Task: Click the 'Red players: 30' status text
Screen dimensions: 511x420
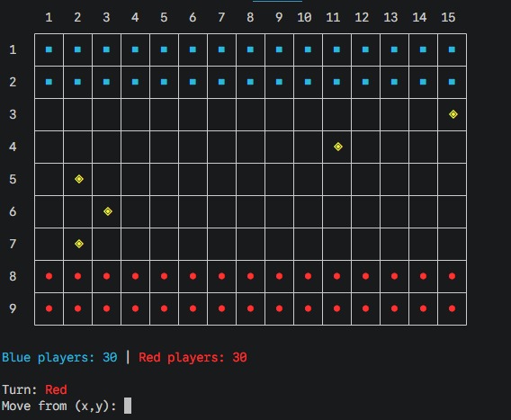Action: click(193, 358)
